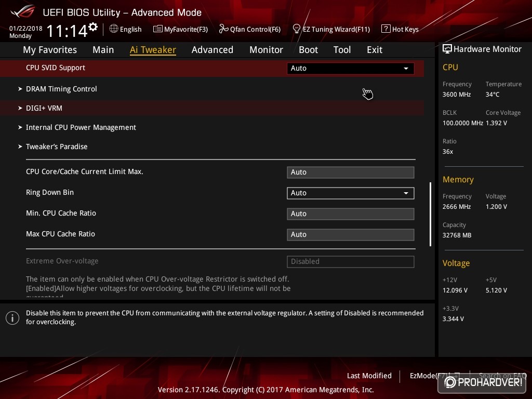Click the Memory frequency 2666 MHz value
Viewport: 532px width, 399px height.
pyautogui.click(x=457, y=207)
